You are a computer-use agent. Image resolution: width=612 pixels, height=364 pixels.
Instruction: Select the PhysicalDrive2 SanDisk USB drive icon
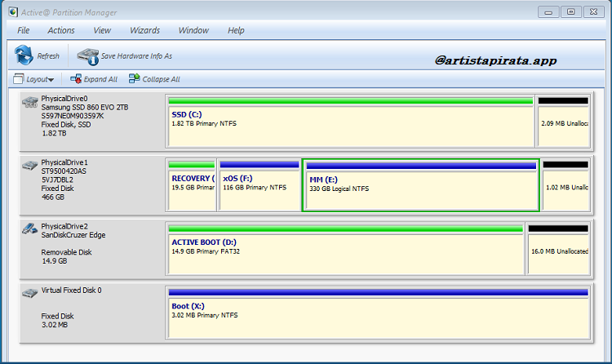30,229
